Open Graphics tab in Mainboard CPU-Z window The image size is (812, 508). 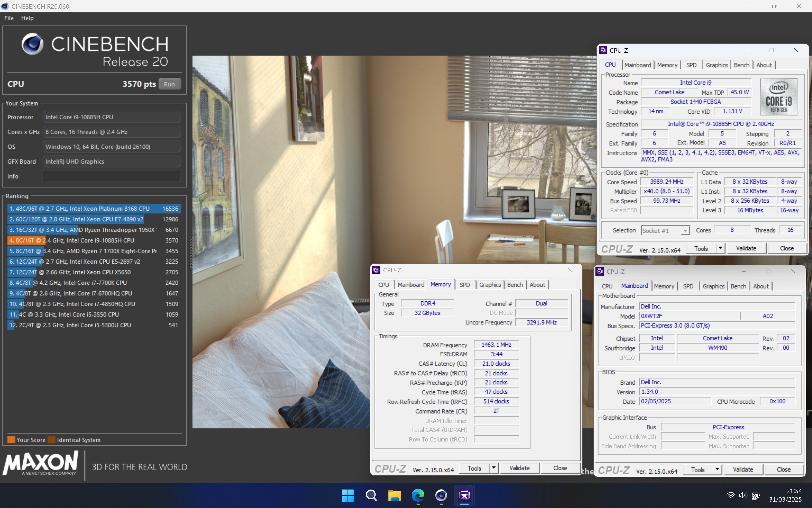[x=713, y=286]
